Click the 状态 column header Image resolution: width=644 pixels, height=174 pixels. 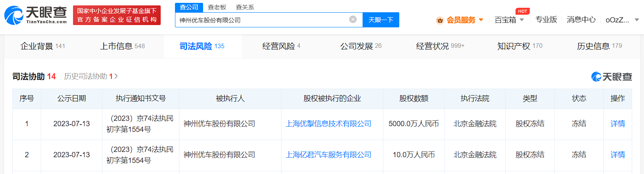coord(579,98)
